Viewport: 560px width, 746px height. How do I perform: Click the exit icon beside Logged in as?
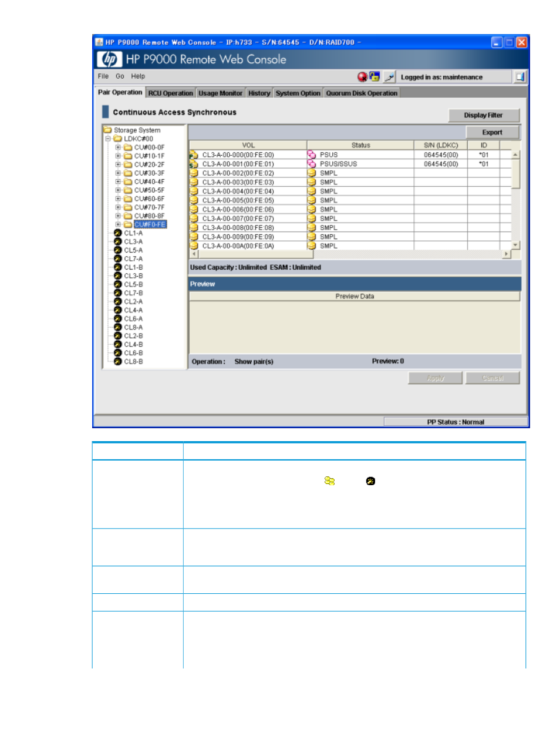519,77
